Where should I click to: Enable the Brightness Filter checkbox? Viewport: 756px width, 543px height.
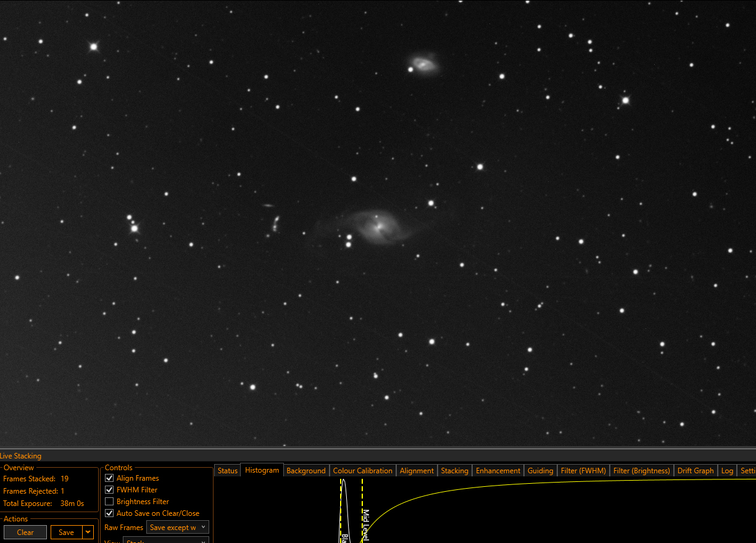[110, 502]
